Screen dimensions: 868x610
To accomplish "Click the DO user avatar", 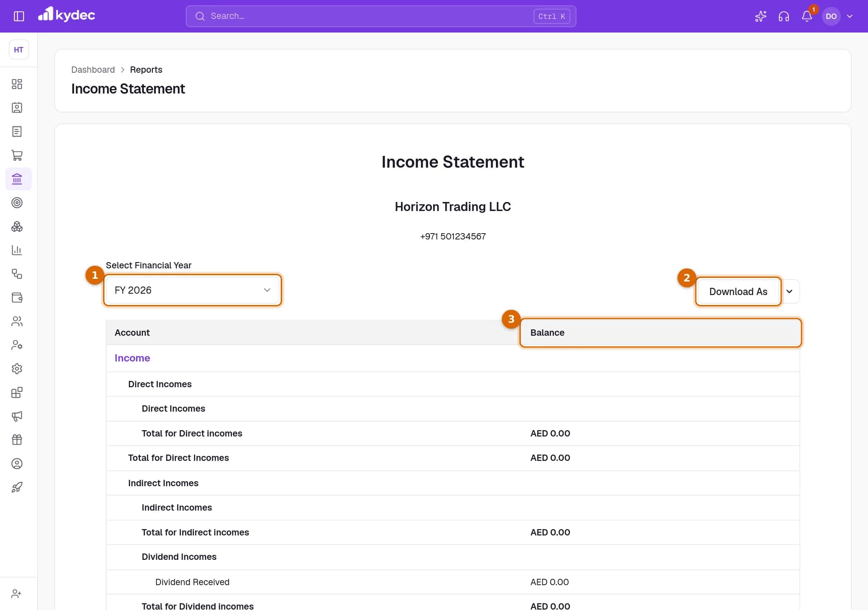I will tap(831, 16).
